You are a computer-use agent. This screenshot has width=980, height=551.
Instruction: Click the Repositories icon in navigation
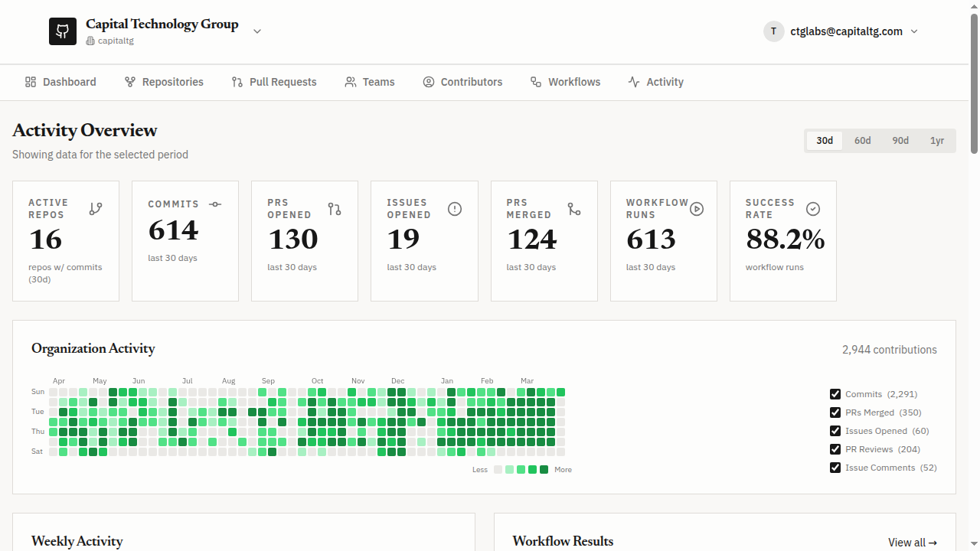coord(130,82)
